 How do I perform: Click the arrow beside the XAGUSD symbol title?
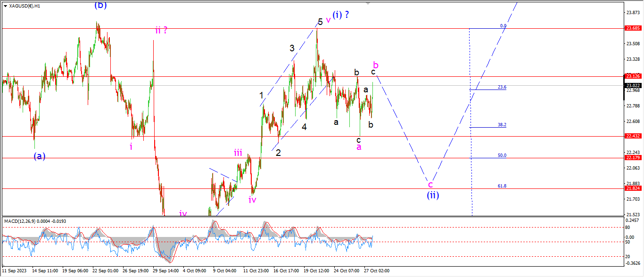[x=5, y=6]
